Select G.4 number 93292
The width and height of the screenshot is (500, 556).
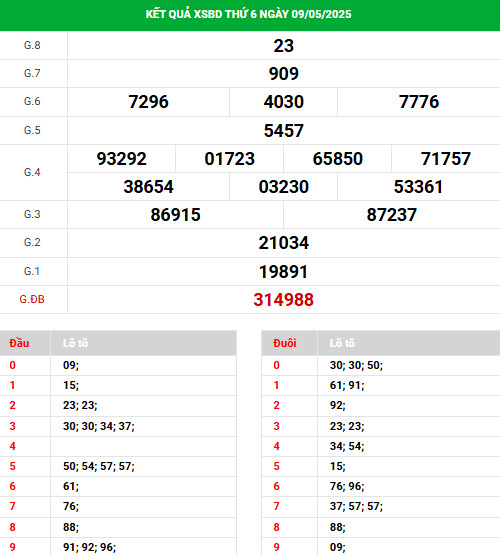(x=121, y=159)
